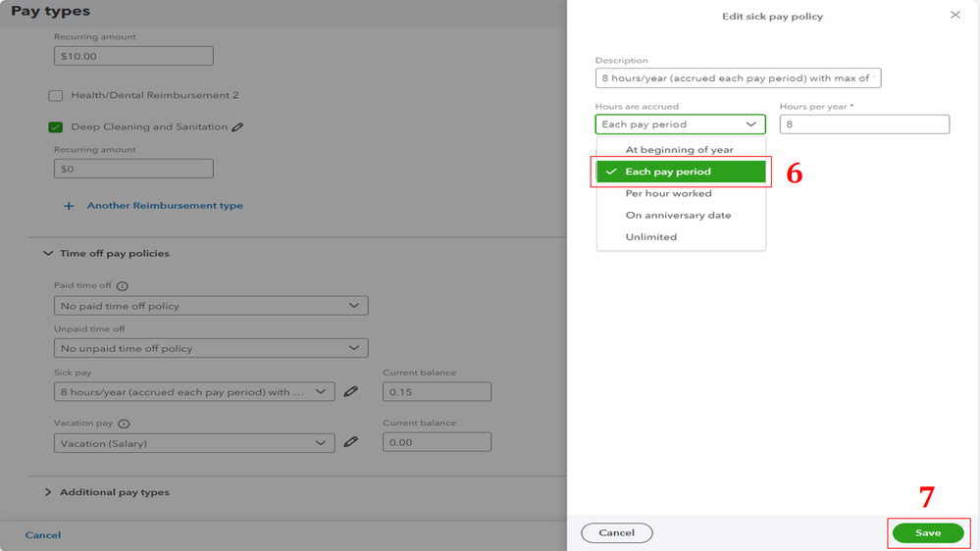The image size is (980, 551).
Task: Close the Edit sick pay policy panel
Action: click(954, 16)
